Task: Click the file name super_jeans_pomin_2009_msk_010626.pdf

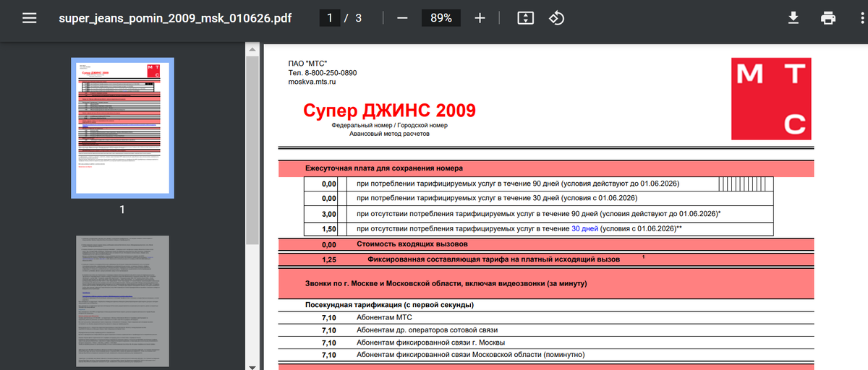Action: pyautogui.click(x=175, y=18)
